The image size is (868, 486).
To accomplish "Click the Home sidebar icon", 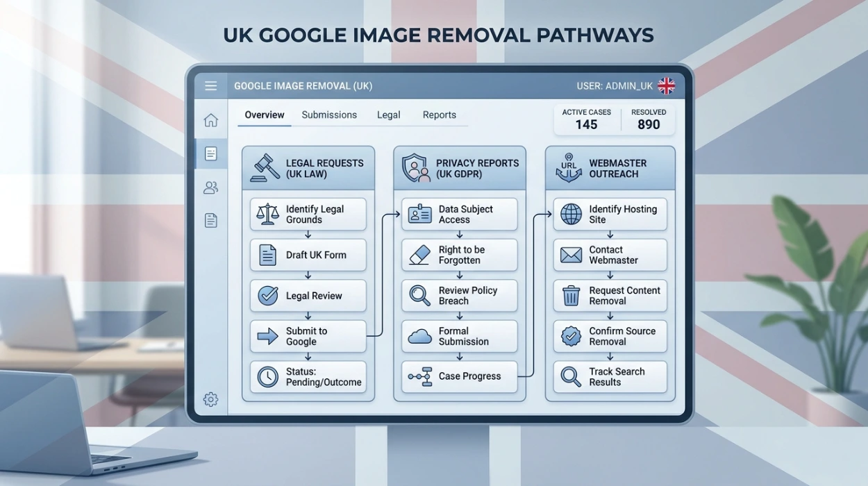I will (x=210, y=120).
